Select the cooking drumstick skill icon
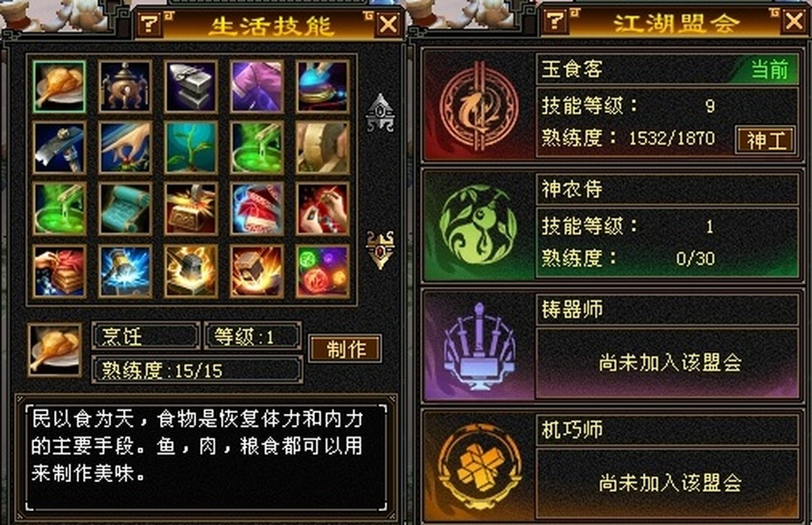 pos(59,87)
